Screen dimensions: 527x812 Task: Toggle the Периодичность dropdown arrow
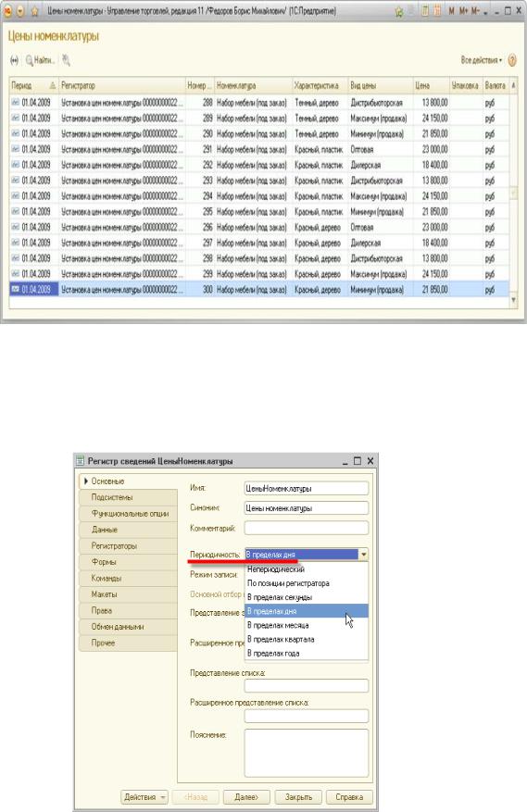click(x=363, y=554)
